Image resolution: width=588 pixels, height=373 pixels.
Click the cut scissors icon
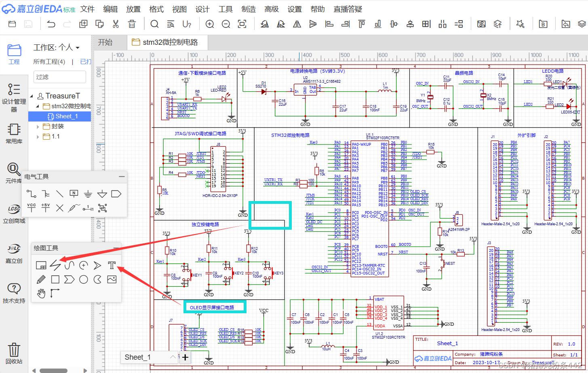116,24
